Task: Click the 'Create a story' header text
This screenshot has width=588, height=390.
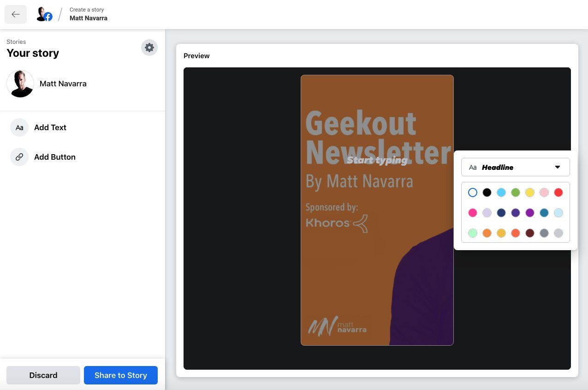Action: pos(87,10)
